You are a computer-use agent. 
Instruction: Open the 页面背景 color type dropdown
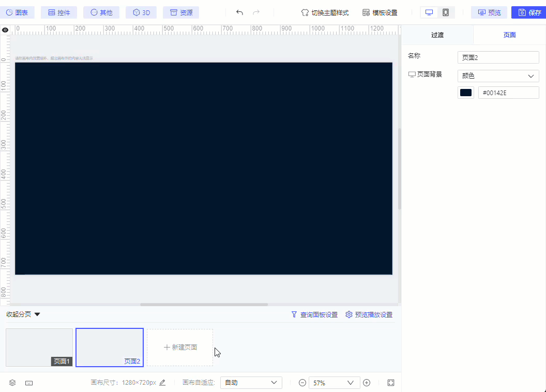498,76
